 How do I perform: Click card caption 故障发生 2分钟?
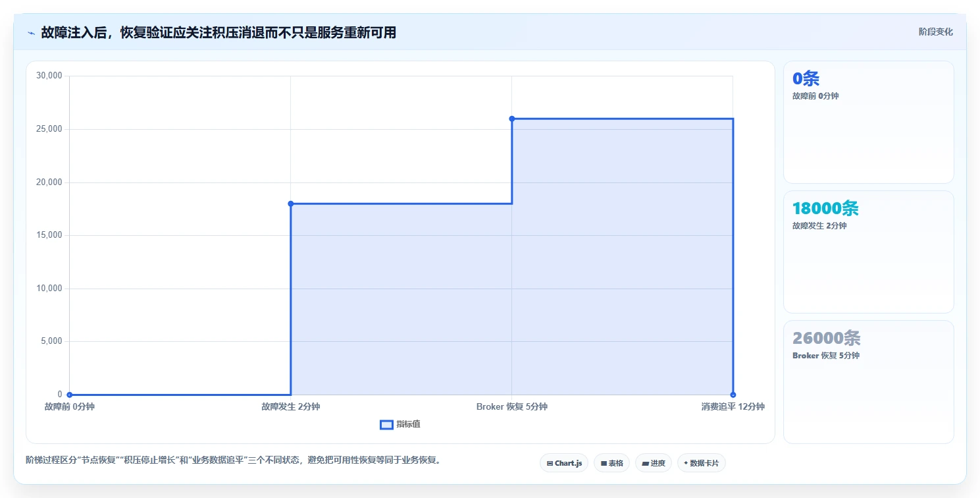(819, 226)
